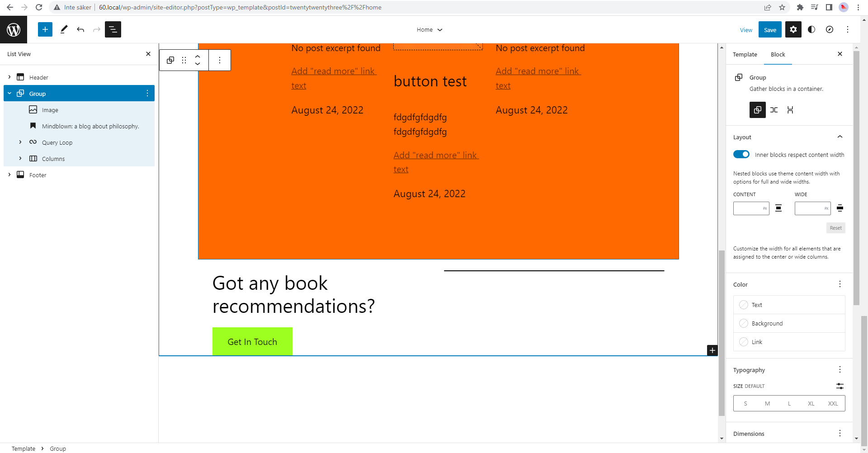Open the editor Options three-dot menu
868x453 pixels.
point(848,29)
